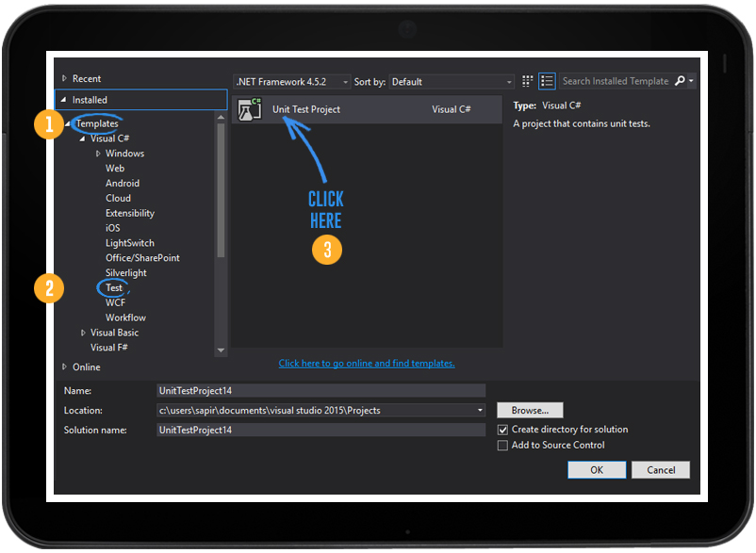Open the .NET Framework 4.5.2 dropdown
756x553 pixels.
(x=292, y=82)
